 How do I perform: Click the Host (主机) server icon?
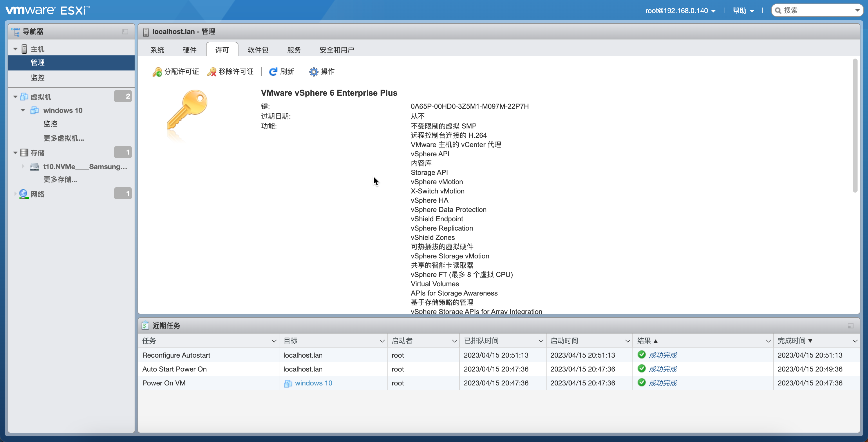tap(24, 49)
